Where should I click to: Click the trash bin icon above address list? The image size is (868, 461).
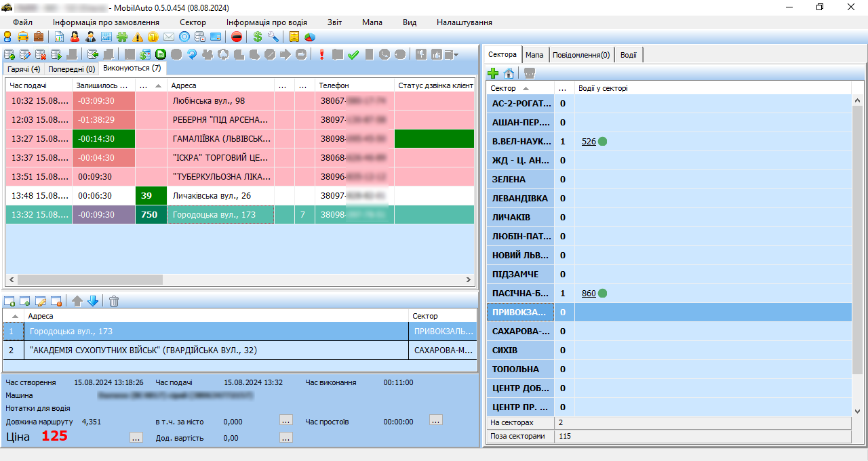click(x=114, y=301)
